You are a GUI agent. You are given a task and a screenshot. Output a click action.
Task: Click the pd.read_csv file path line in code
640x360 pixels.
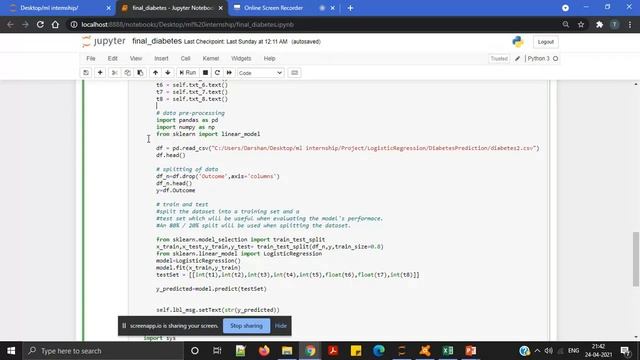click(x=347, y=148)
